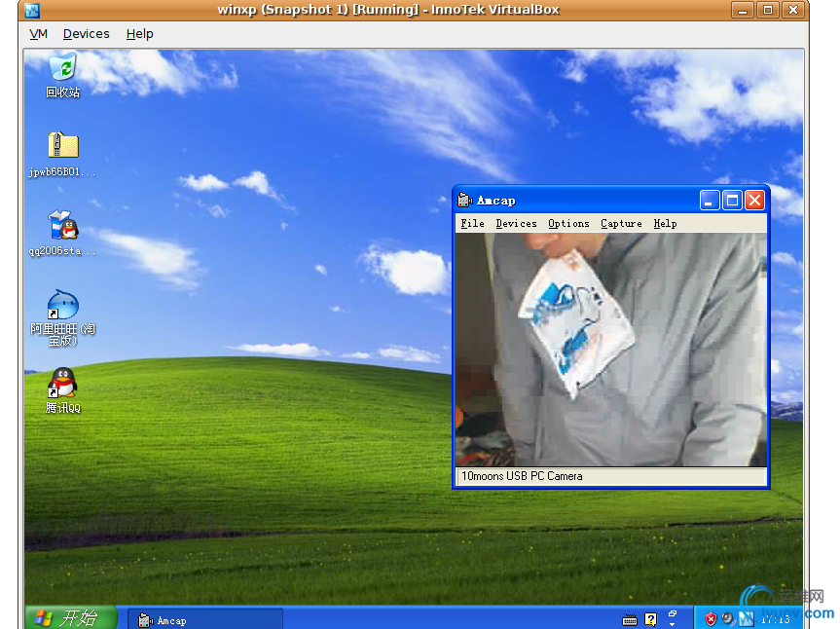Select the 阿里旺旺 (淘宝版) shortcut icon

[x=62, y=305]
